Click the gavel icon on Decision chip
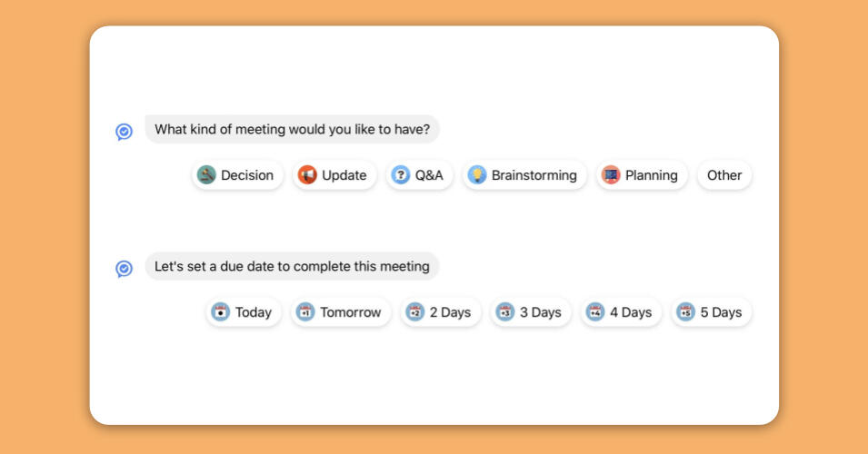 coord(207,175)
